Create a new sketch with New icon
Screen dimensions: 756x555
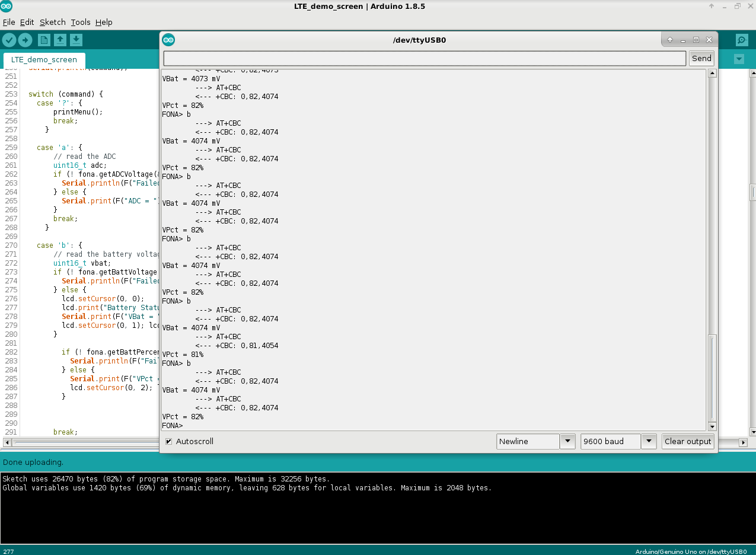pyautogui.click(x=44, y=40)
